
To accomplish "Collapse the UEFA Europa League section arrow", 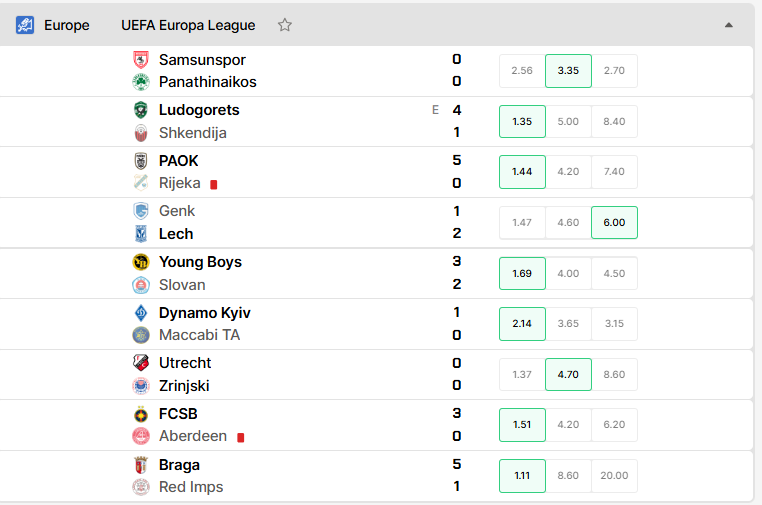I will 728,25.
